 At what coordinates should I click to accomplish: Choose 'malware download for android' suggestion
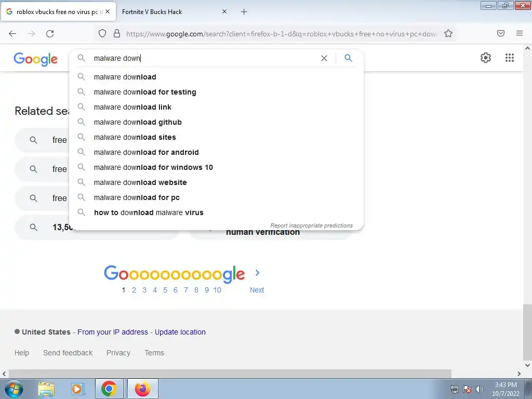pyautogui.click(x=216, y=152)
